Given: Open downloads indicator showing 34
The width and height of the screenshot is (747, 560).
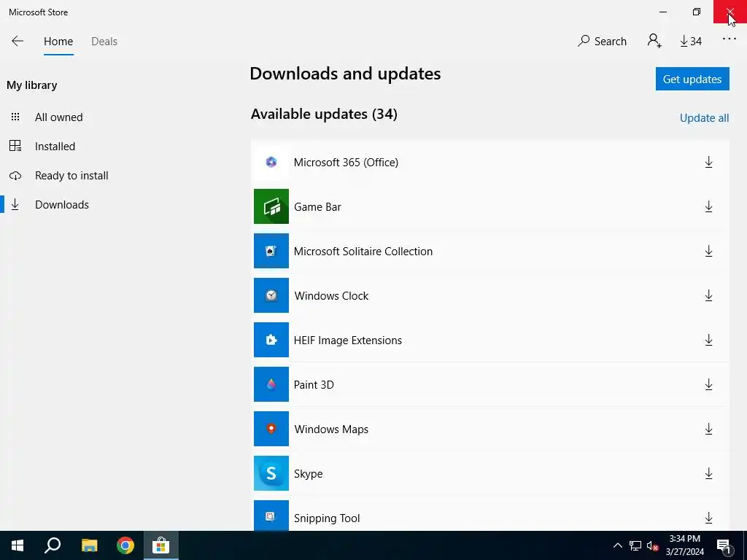Looking at the screenshot, I should pos(691,42).
